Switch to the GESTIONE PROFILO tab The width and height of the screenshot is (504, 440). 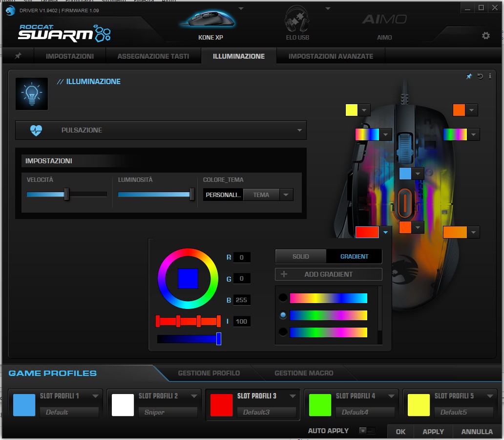[209, 373]
